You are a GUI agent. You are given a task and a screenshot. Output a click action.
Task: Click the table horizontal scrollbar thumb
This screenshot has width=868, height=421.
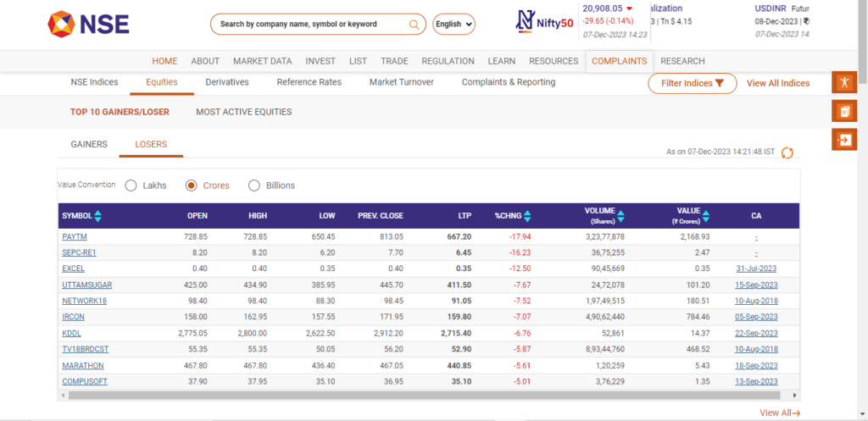(424, 396)
